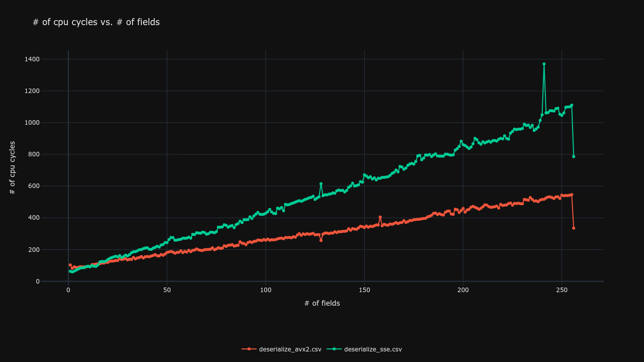Viewport: 644px width, 362px height.
Task: Click the y-axis tick label 400
Action: (34, 218)
